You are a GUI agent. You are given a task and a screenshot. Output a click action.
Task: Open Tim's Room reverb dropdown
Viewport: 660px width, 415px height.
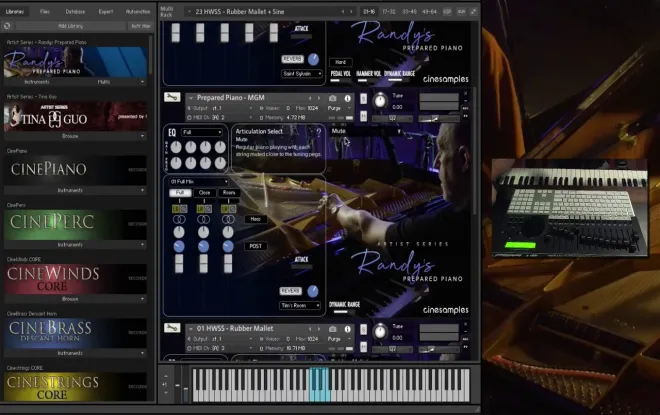300,306
